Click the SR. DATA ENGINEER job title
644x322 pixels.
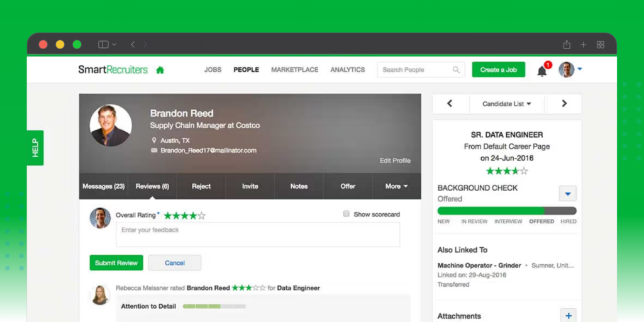click(x=507, y=135)
